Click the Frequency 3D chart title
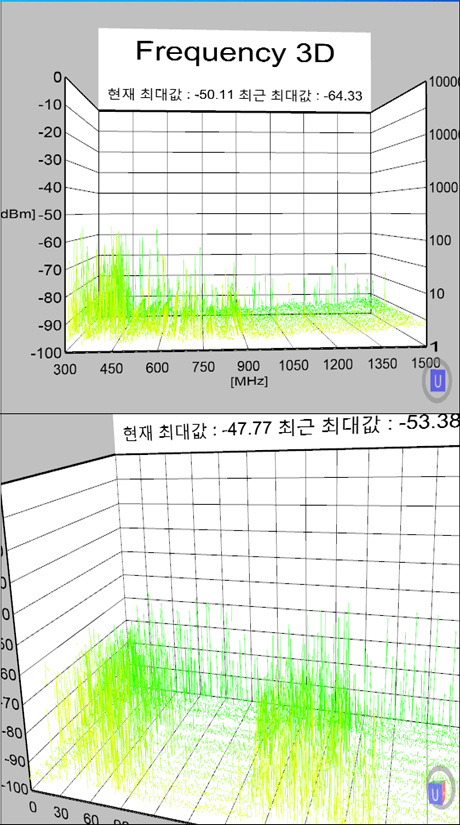This screenshot has width=460, height=825. click(x=235, y=52)
